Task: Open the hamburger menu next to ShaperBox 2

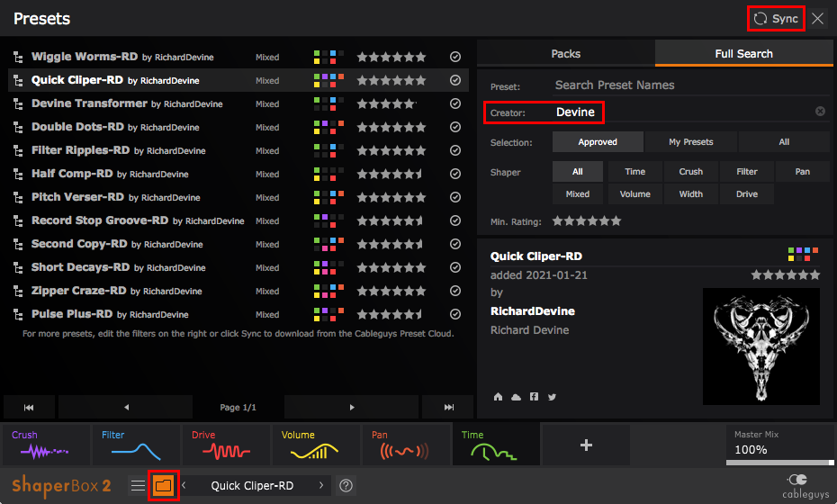Action: [138, 485]
